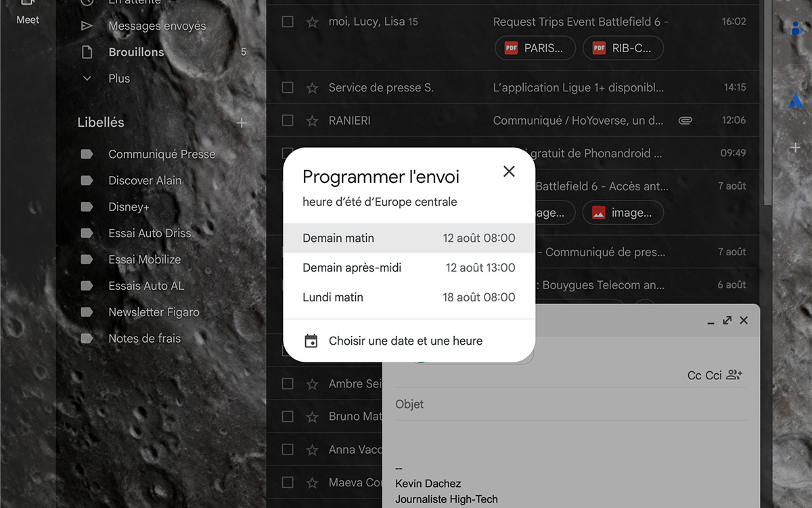Open the PARIS PDF attachment chip

[x=535, y=48]
